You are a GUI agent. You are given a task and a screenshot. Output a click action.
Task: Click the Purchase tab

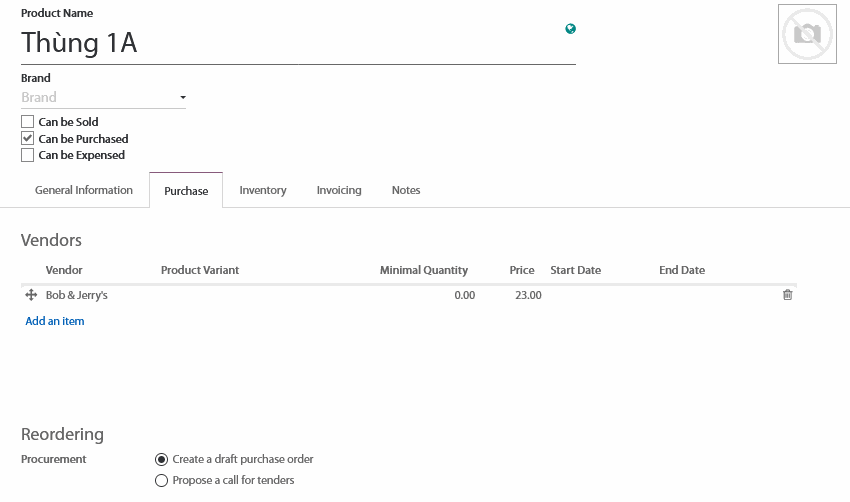coord(186,191)
